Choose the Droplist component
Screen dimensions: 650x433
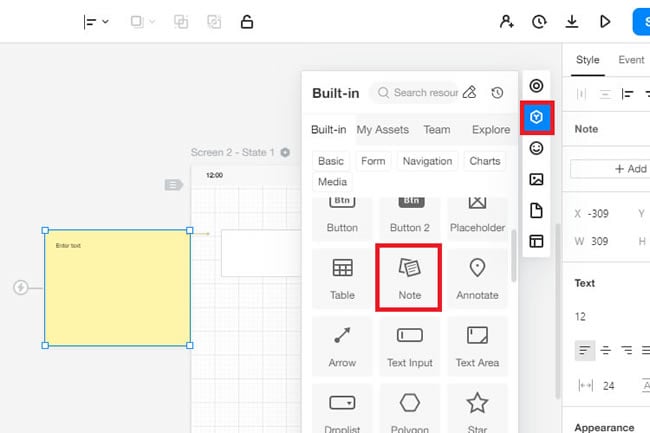pos(342,409)
